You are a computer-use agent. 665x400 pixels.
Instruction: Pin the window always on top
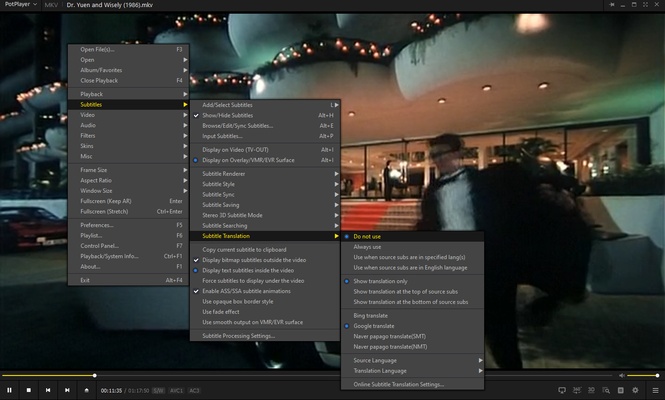[x=612, y=5]
